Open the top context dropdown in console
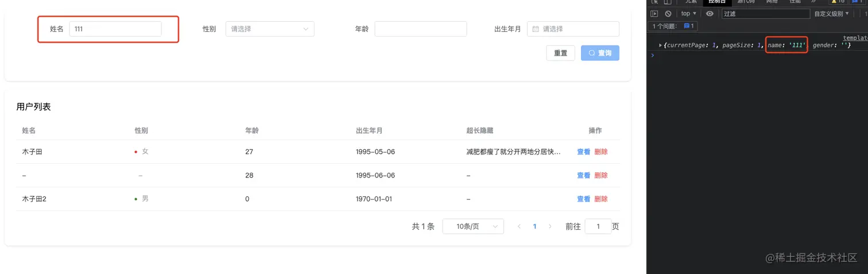Image resolution: width=868 pixels, height=274 pixels. tap(688, 14)
